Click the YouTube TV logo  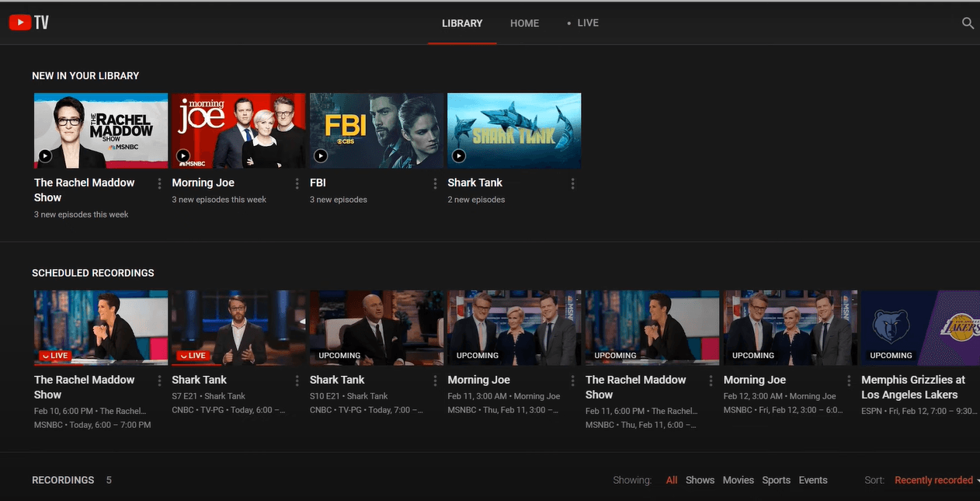(x=29, y=23)
